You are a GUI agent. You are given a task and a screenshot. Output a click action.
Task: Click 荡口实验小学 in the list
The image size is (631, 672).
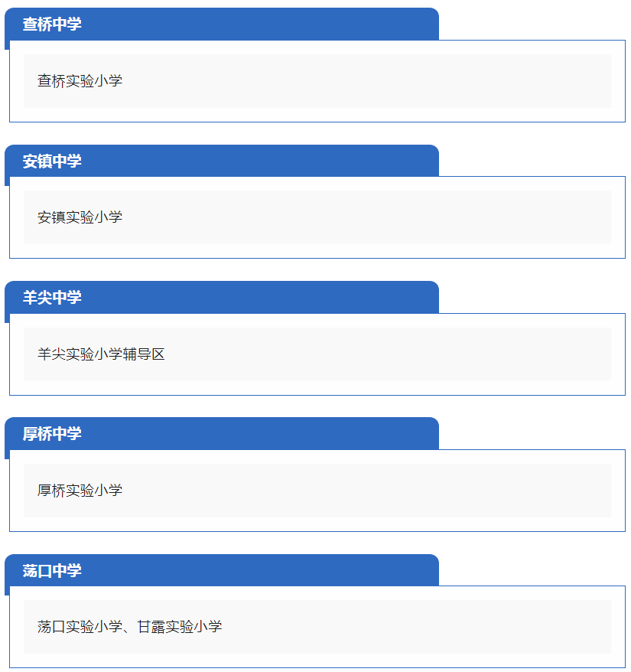80,627
